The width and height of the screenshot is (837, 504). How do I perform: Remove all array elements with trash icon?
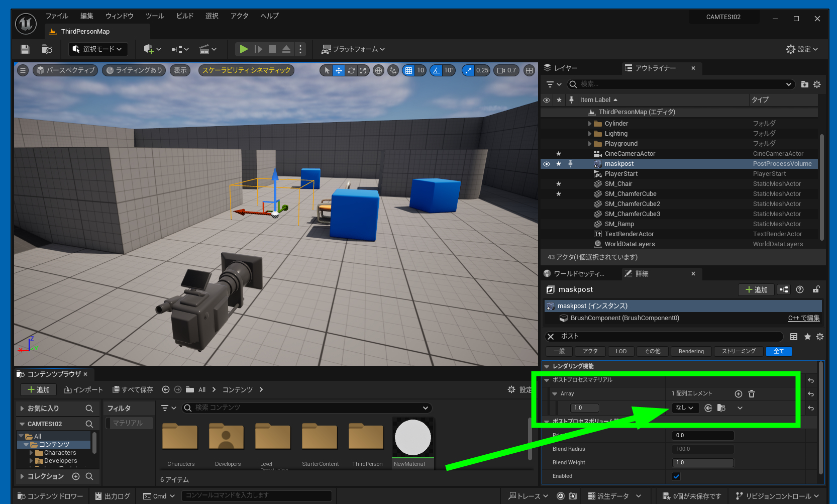752,394
